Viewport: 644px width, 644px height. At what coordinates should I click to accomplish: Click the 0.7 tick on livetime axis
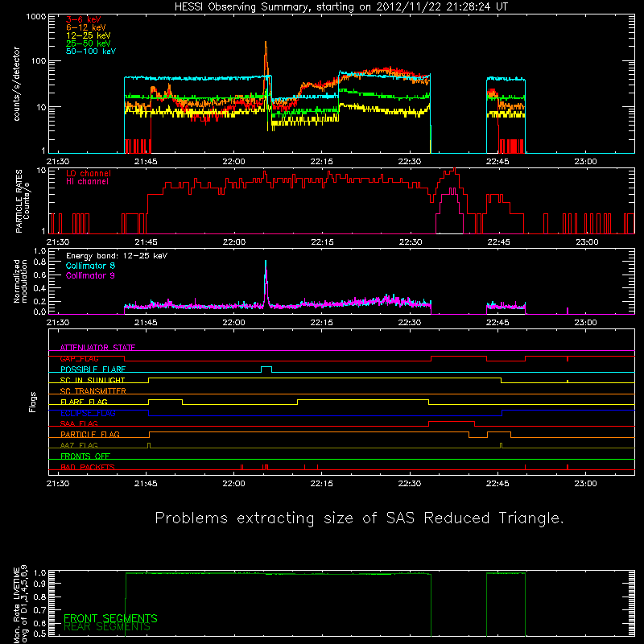(x=39, y=610)
